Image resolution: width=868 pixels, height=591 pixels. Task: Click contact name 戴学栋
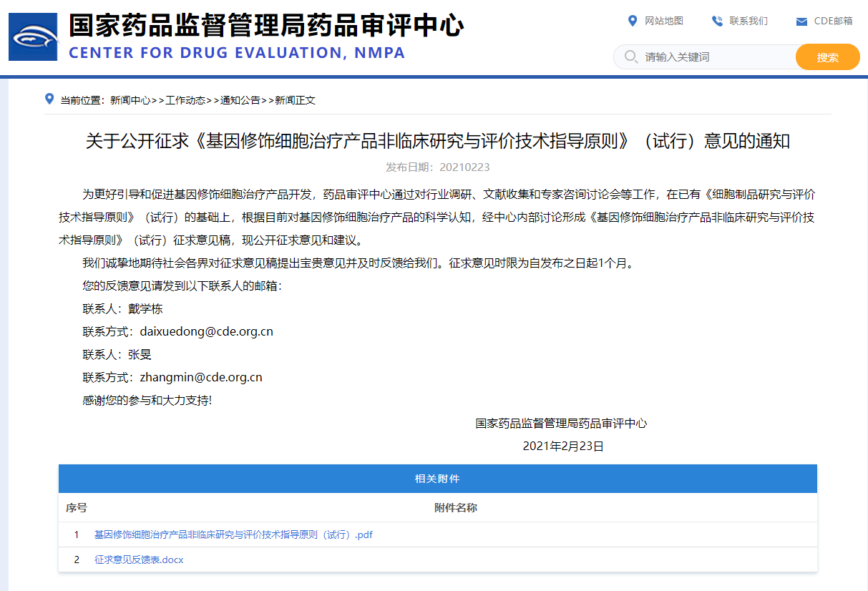145,308
